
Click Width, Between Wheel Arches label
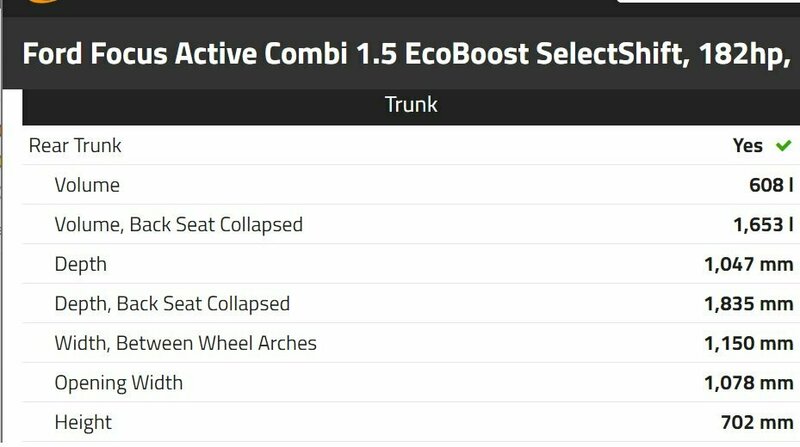185,344
